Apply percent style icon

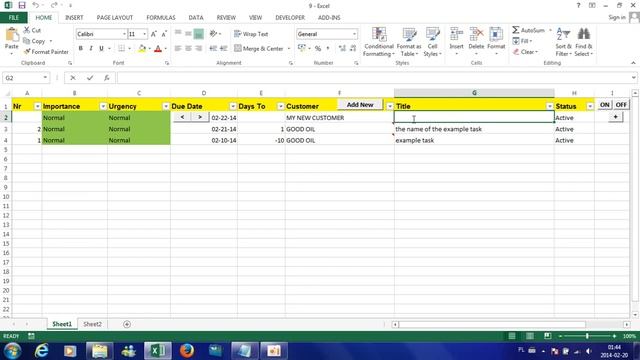pos(318,49)
